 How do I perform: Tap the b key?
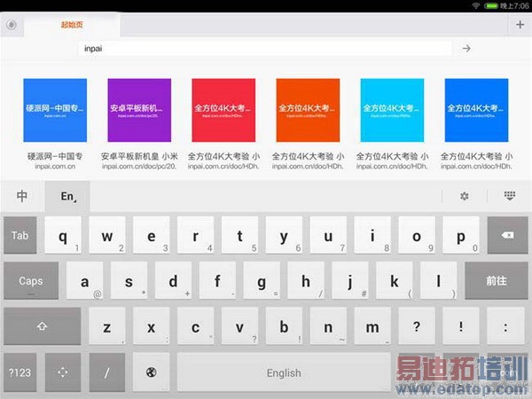click(284, 326)
